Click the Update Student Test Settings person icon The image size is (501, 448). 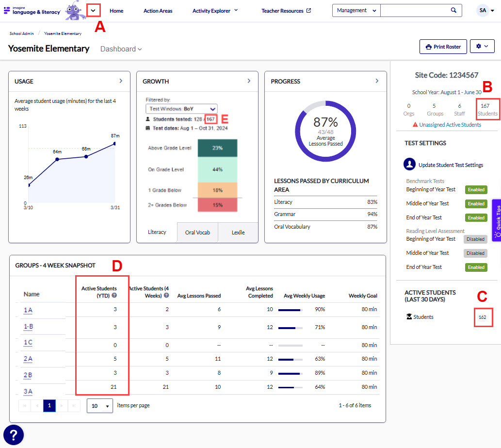click(409, 165)
